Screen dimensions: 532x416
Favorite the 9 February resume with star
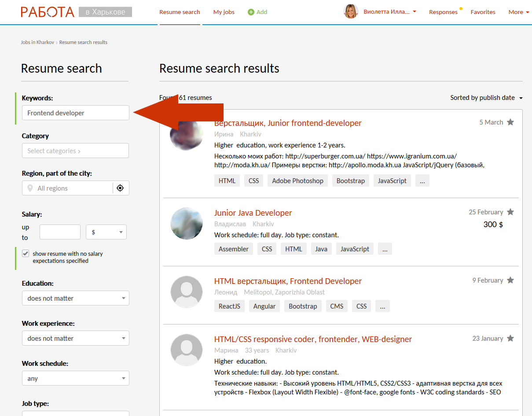[x=510, y=280]
